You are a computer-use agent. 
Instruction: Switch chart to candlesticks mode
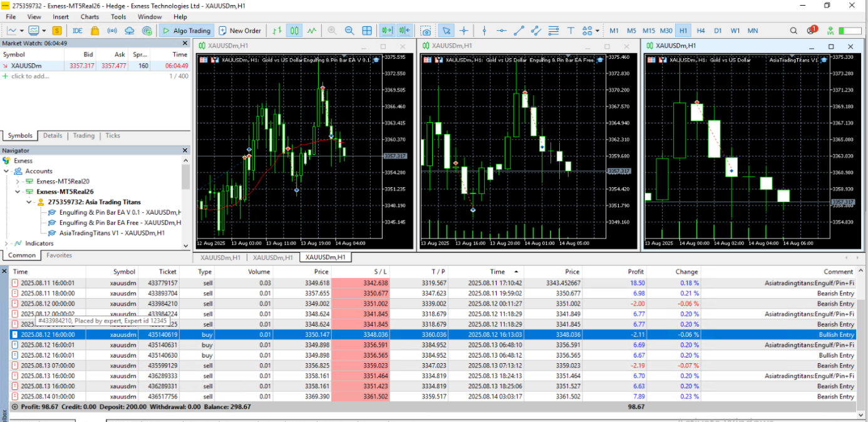[x=294, y=30]
